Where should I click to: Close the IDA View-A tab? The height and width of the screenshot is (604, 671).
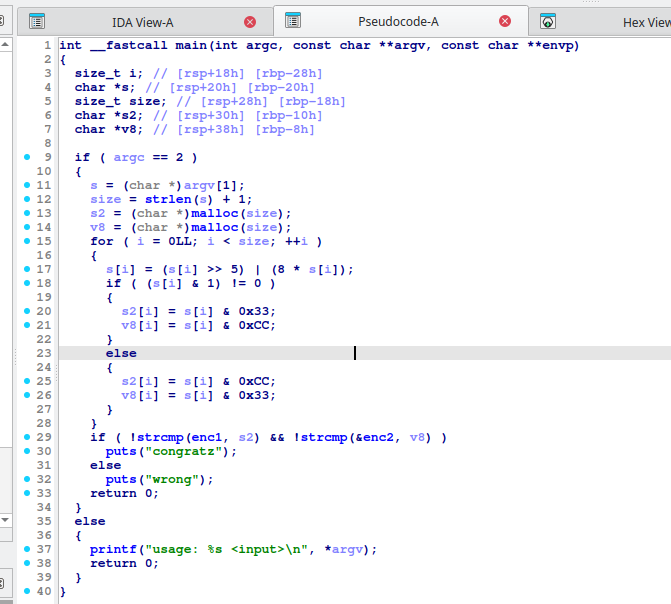click(250, 21)
